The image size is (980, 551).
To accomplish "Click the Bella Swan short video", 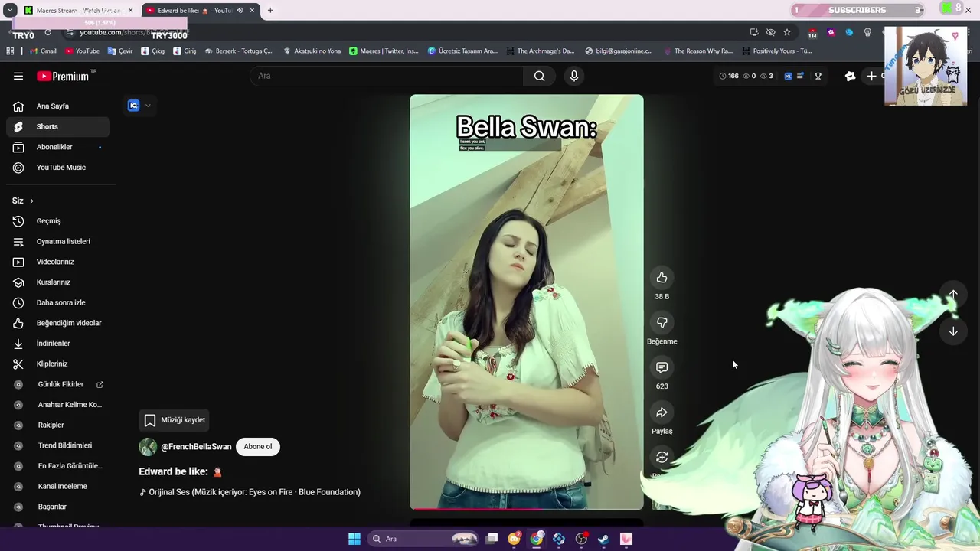I will (x=527, y=302).
